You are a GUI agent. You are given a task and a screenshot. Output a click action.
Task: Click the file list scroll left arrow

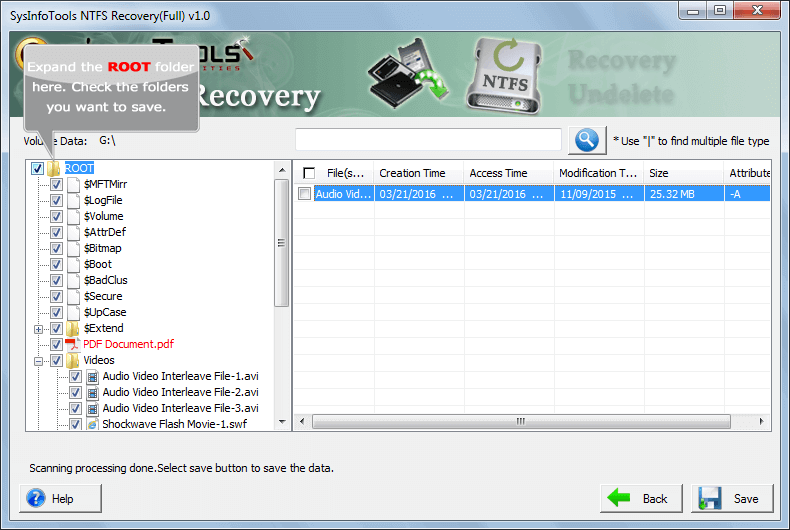302,421
